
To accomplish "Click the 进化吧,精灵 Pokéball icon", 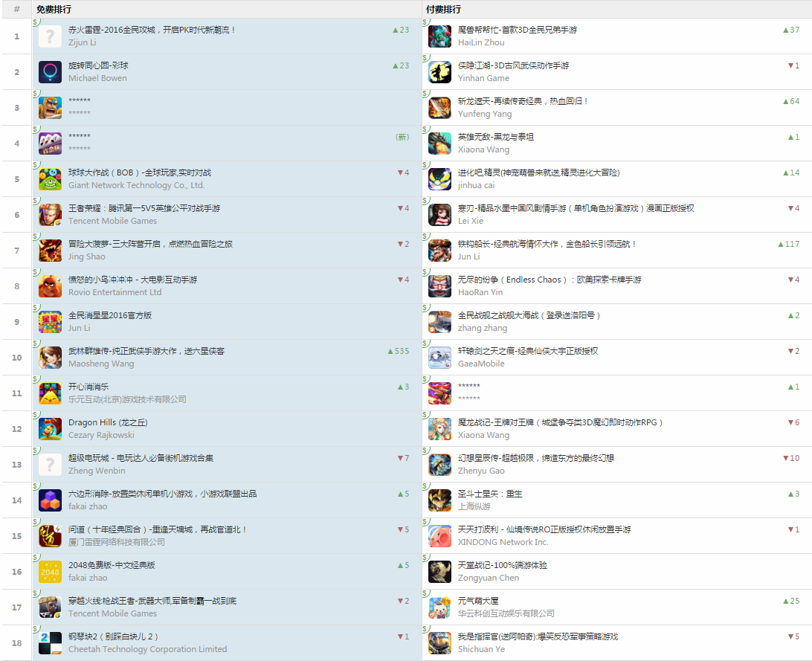I will tap(439, 179).
